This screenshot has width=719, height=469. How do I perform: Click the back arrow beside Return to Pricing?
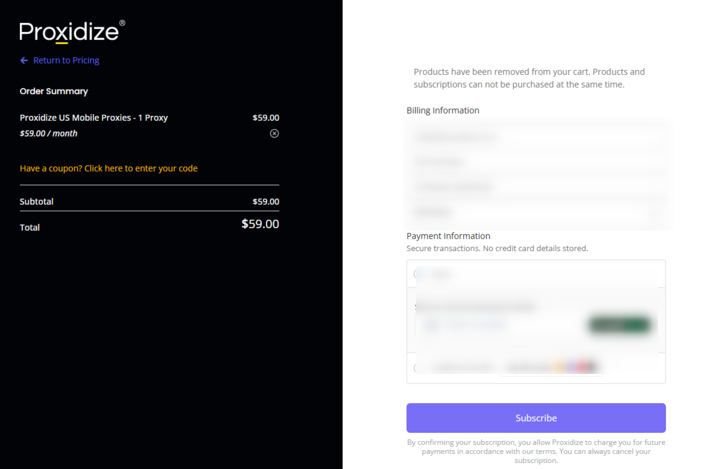(x=24, y=61)
